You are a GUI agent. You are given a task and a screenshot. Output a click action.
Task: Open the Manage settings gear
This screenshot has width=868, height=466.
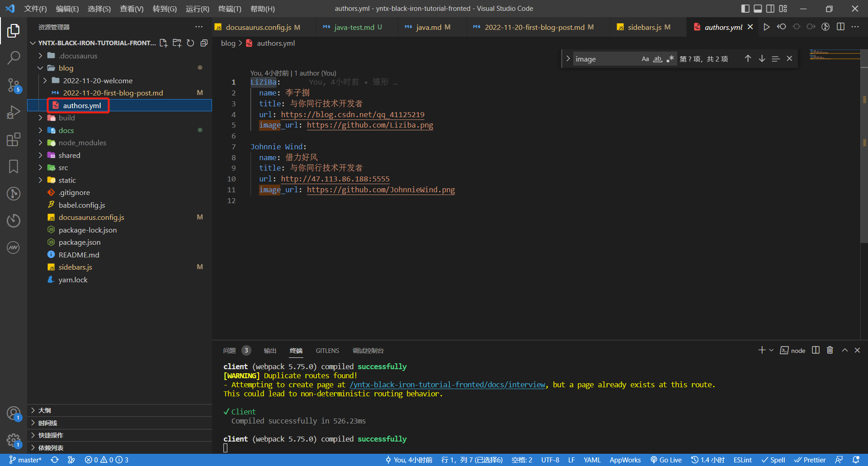click(x=14, y=440)
